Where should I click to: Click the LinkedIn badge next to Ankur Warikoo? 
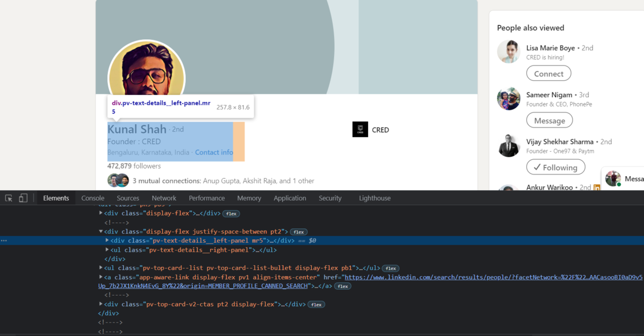point(597,187)
